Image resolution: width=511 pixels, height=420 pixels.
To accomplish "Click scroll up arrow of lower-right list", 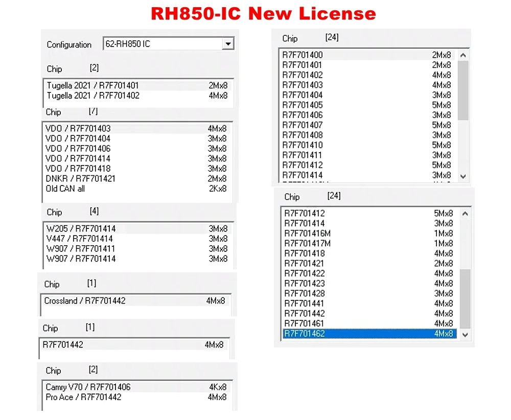I will click(x=465, y=214).
